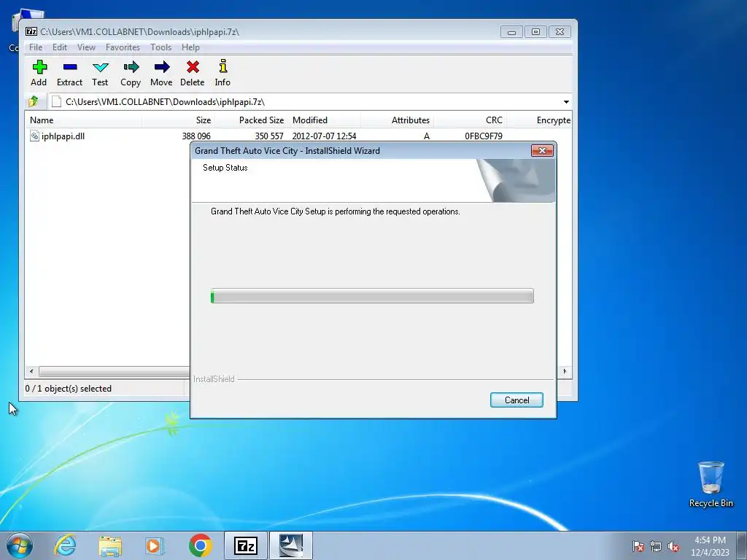Select the Move toolbar icon
The image size is (747, 560).
pyautogui.click(x=161, y=73)
